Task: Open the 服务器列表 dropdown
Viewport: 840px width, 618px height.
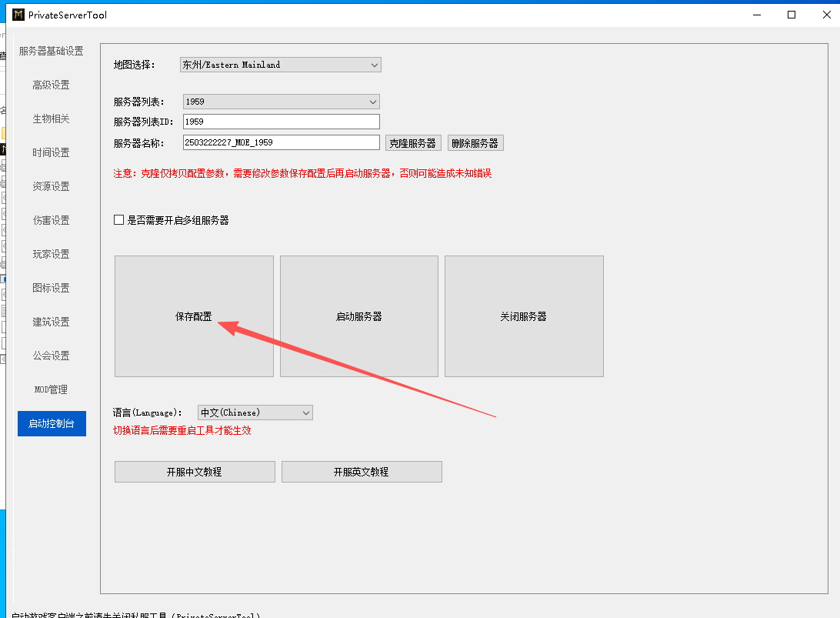Action: pyautogui.click(x=282, y=102)
